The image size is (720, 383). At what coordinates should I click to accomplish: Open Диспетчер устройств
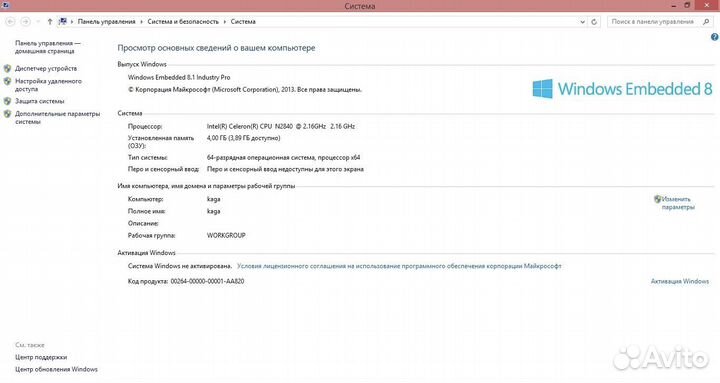tap(46, 68)
